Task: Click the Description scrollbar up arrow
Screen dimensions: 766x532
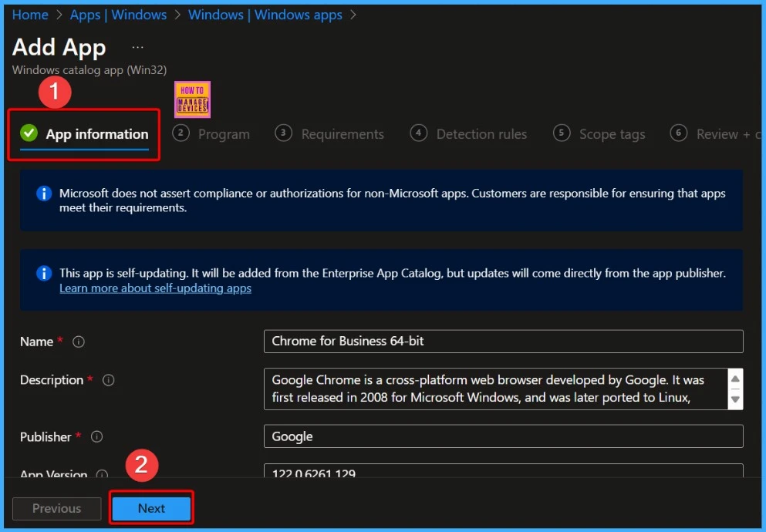Action: pos(734,379)
